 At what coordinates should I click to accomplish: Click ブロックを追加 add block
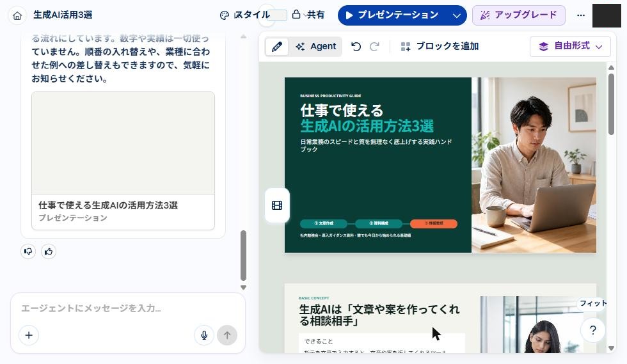click(440, 47)
